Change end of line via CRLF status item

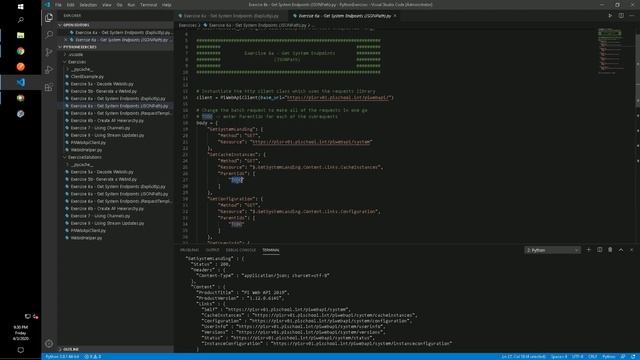[x=593, y=357]
